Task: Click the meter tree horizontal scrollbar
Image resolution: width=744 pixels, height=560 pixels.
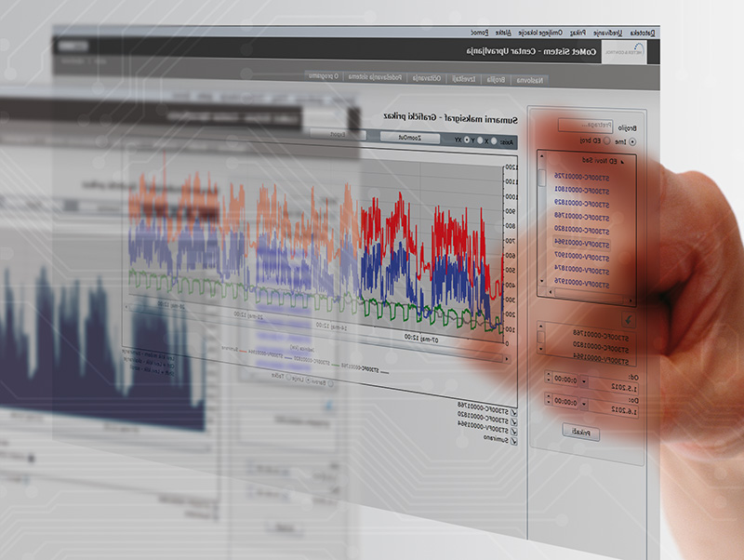Action: (590, 295)
